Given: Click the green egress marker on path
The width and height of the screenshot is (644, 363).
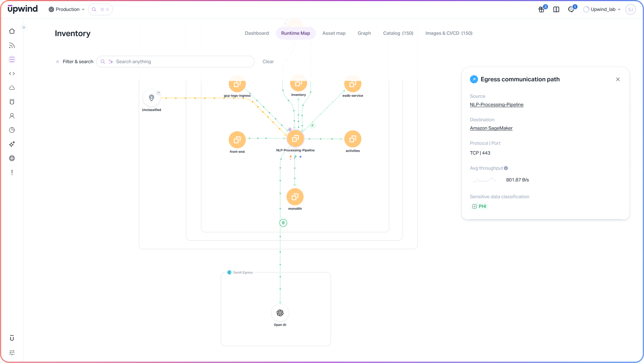Looking at the screenshot, I should point(283,223).
